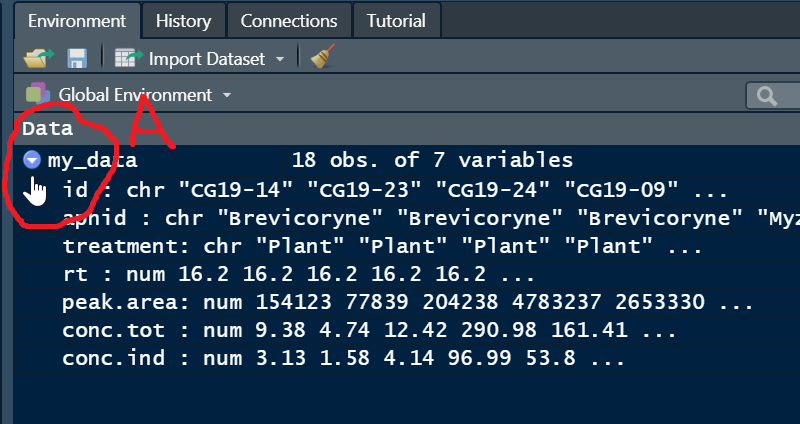Click the Global Environment stacked squares icon

click(38, 94)
